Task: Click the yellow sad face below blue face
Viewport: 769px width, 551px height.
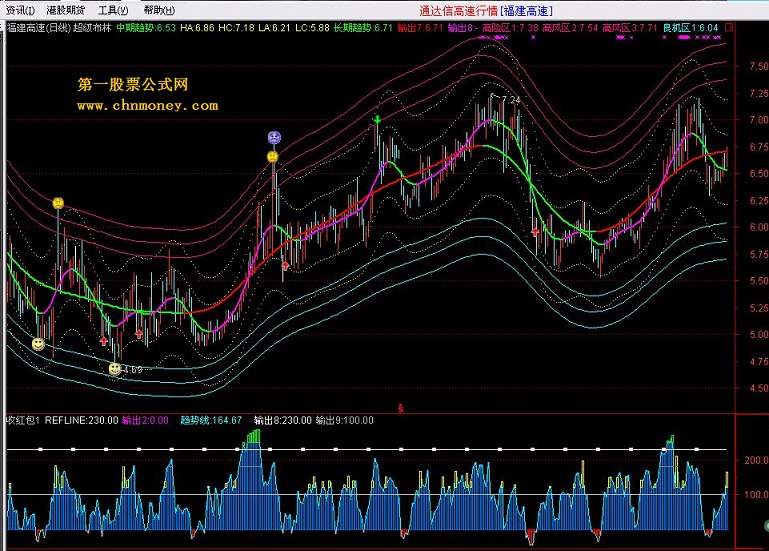Action: [273, 157]
